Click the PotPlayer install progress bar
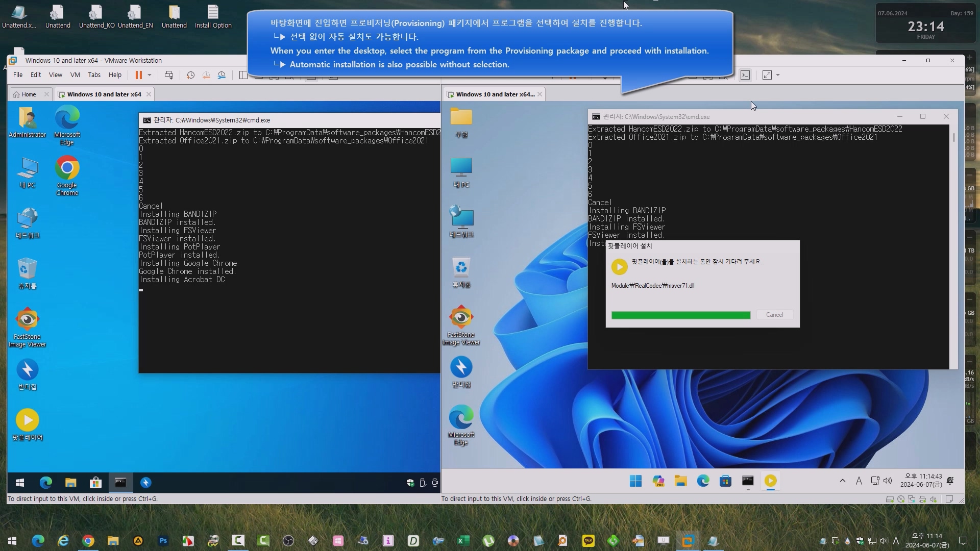This screenshot has width=980, height=551. click(x=681, y=315)
